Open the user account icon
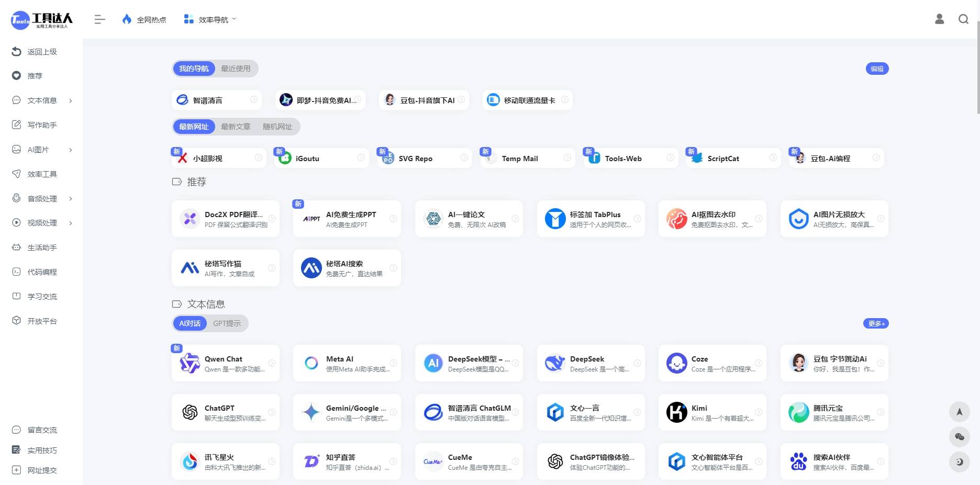Image resolution: width=980 pixels, height=485 pixels. (x=940, y=19)
